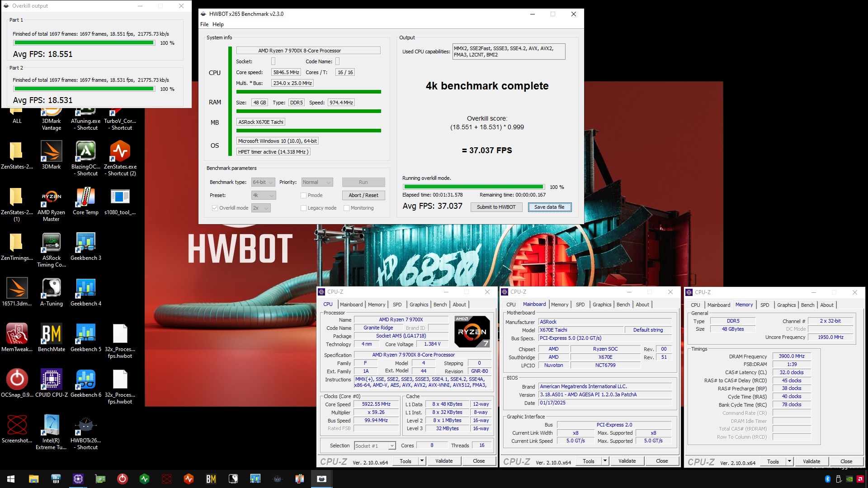Click the overkill mode running progress bar

[x=474, y=187]
